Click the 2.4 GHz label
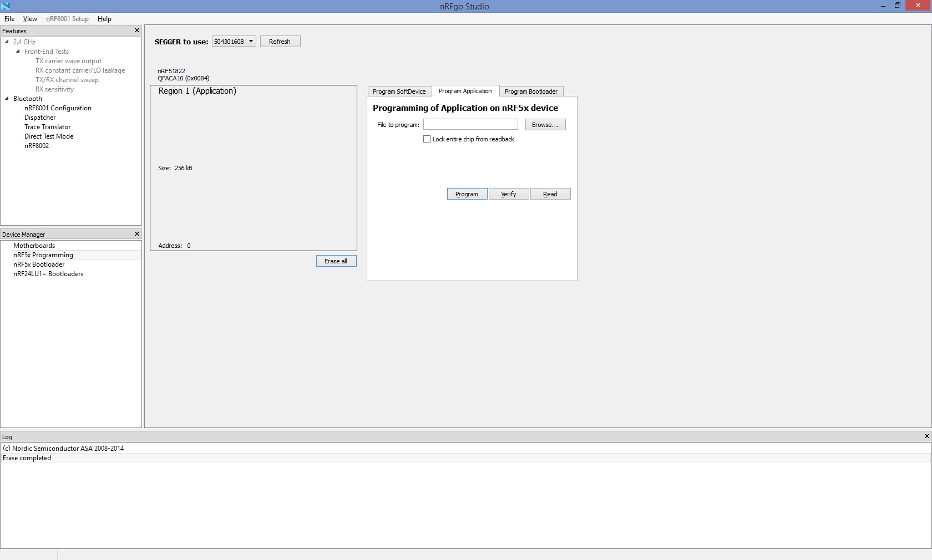 click(24, 42)
